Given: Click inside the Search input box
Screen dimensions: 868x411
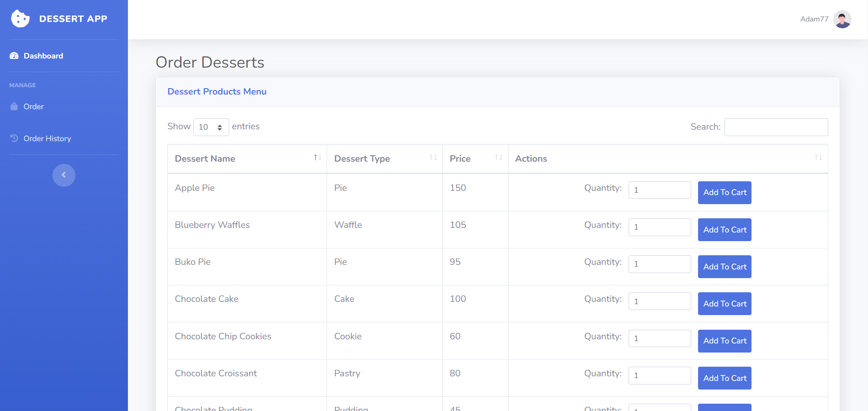Looking at the screenshot, I should 776,126.
